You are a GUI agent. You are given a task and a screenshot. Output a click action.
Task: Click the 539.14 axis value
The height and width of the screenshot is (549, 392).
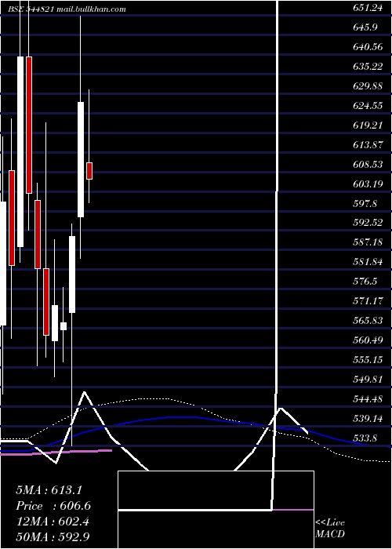pos(368,419)
